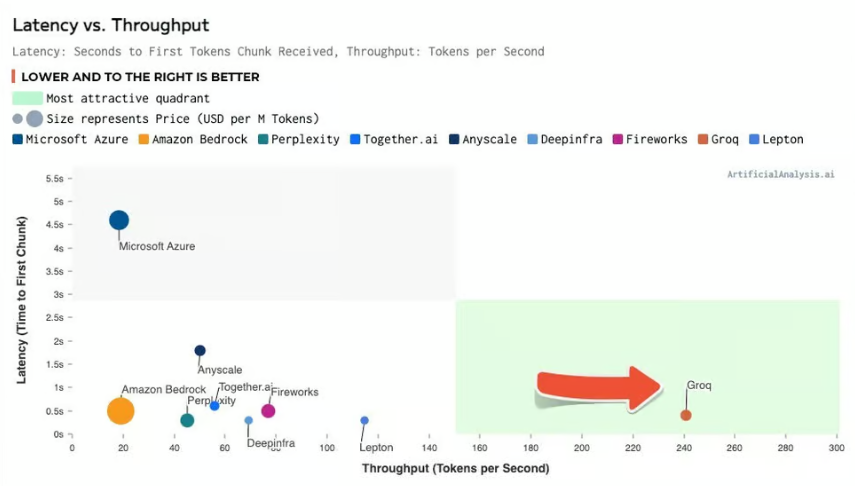Click the Deepinfra legend swatch
855x486 pixels.
533,139
